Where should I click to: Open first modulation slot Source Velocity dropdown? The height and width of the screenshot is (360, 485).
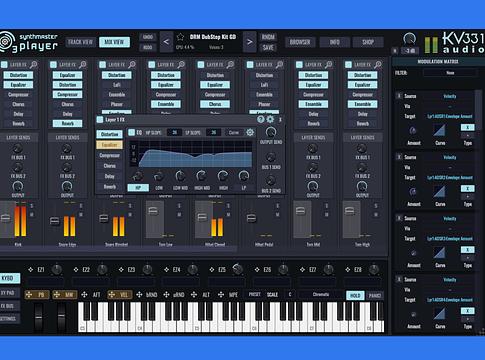point(450,96)
